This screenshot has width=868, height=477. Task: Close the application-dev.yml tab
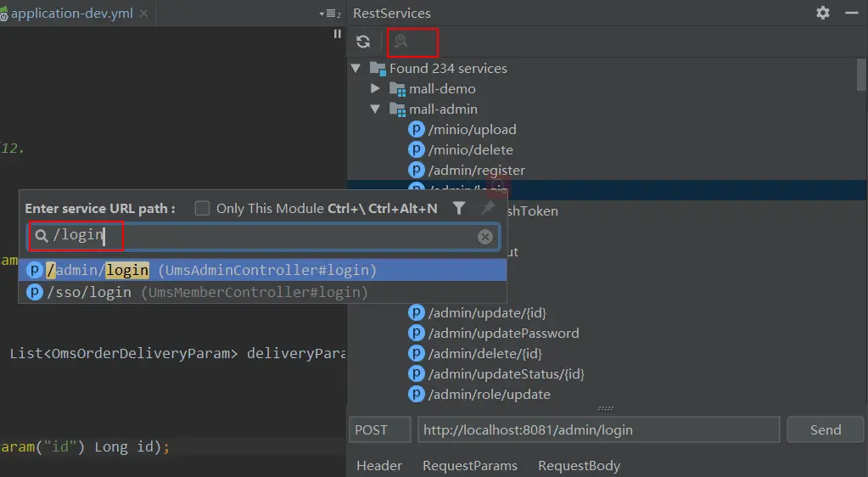143,14
